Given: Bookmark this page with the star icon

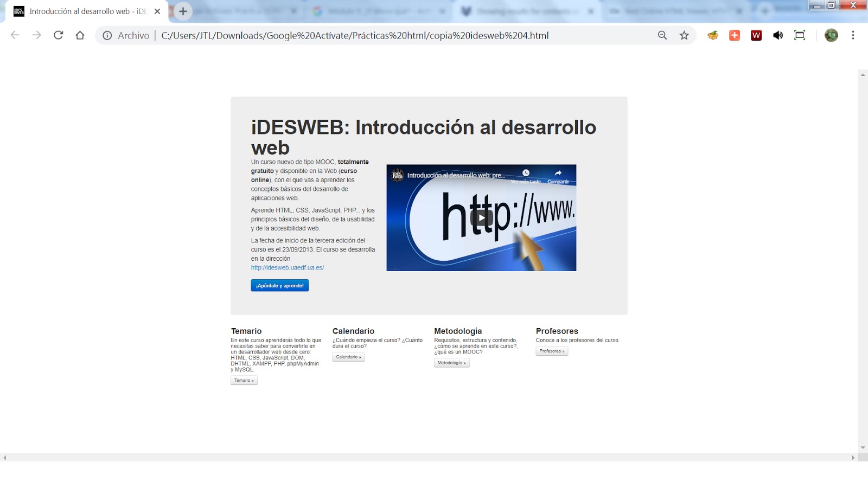Looking at the screenshot, I should [x=684, y=35].
